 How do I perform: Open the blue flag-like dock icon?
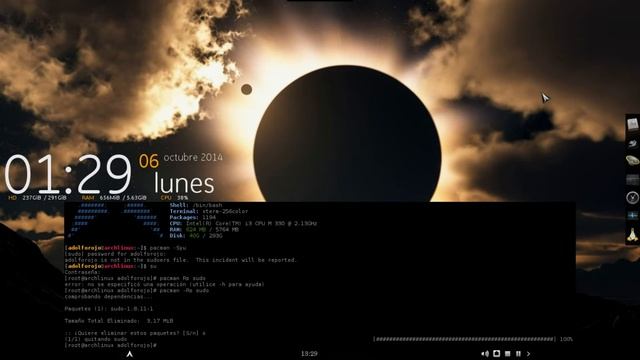pyautogui.click(x=632, y=215)
